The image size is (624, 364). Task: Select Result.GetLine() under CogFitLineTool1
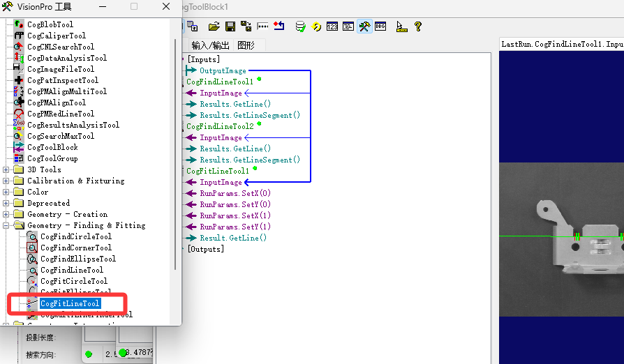click(233, 238)
